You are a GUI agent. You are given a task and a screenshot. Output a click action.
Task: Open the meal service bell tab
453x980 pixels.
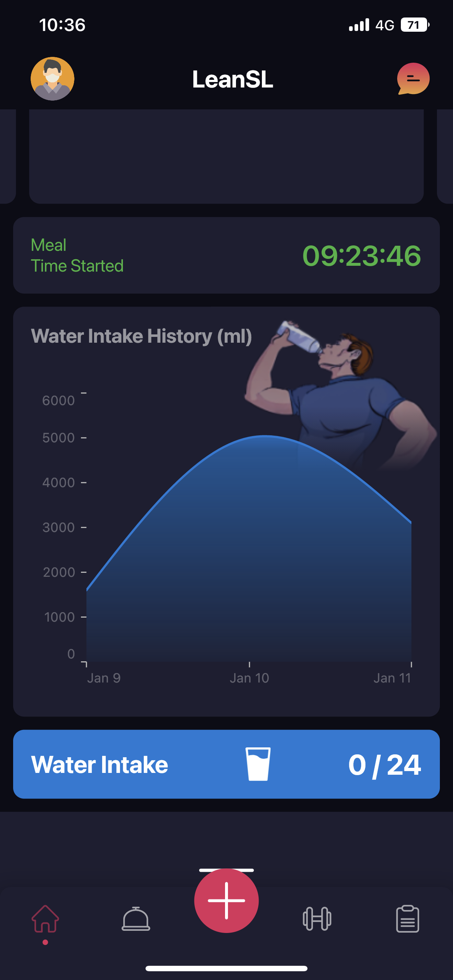[x=136, y=919]
